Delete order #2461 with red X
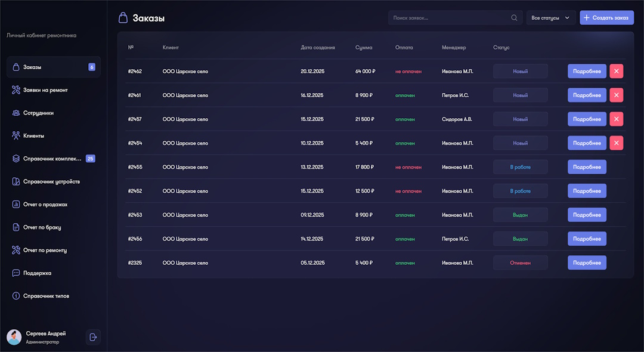The width and height of the screenshot is (644, 352). (616, 95)
